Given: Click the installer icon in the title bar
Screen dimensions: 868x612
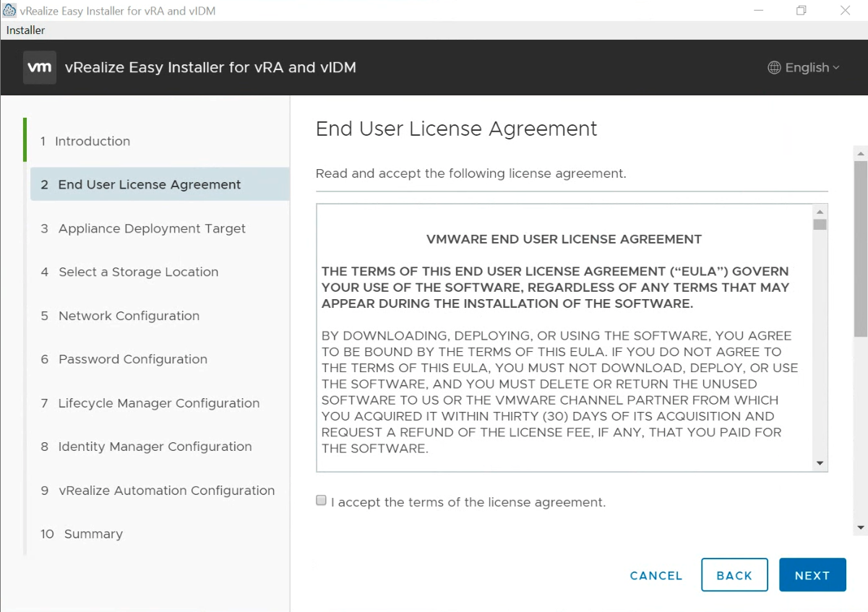Looking at the screenshot, I should [x=9, y=10].
